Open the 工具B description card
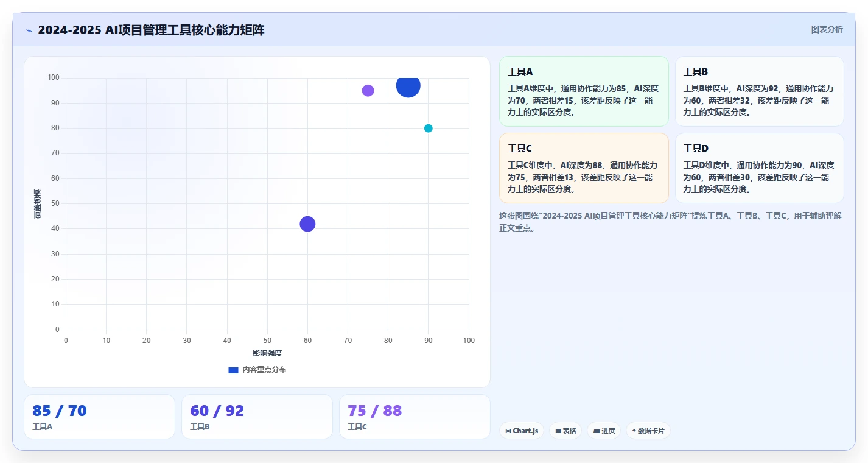Screen dimensions: 868x463 pyautogui.click(x=760, y=91)
